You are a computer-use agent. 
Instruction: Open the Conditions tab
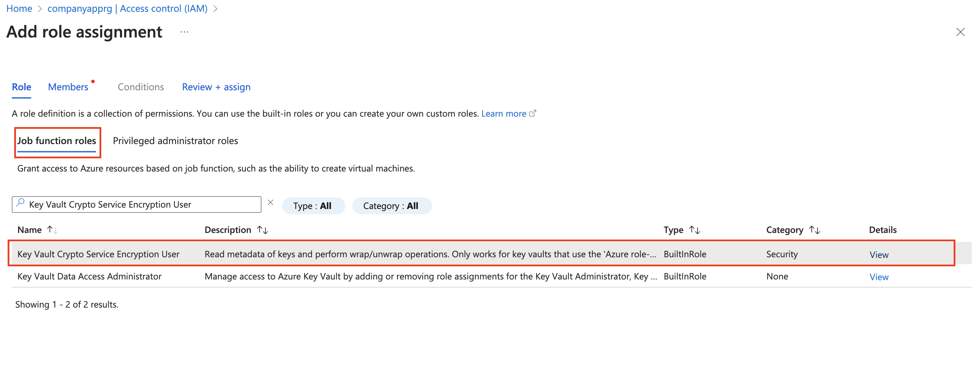click(141, 87)
